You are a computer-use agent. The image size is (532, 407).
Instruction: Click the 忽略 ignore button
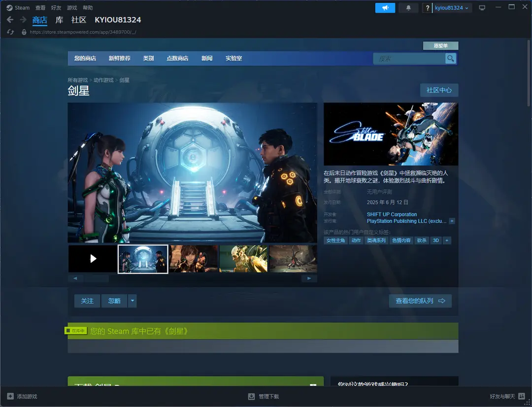pos(114,301)
